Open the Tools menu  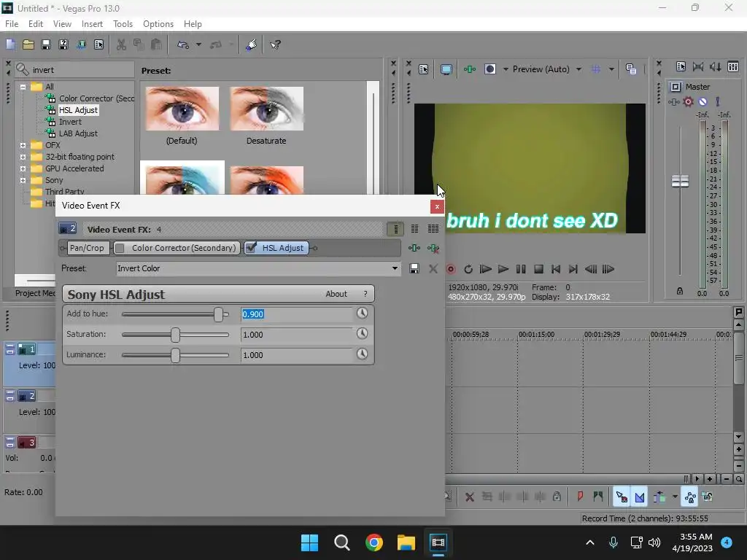coord(123,24)
